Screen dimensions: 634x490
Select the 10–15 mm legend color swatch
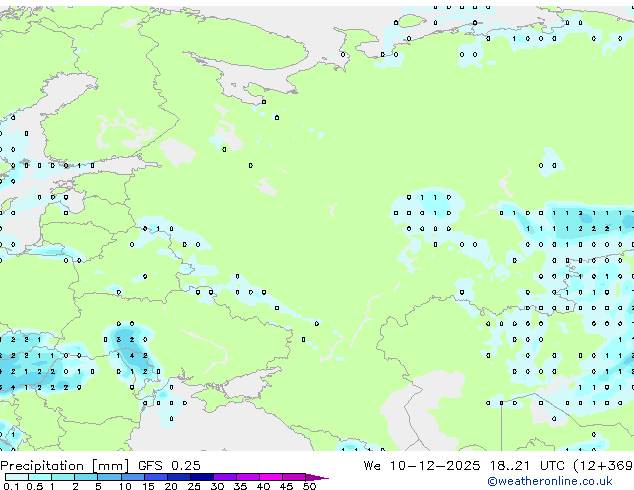[x=132, y=477]
